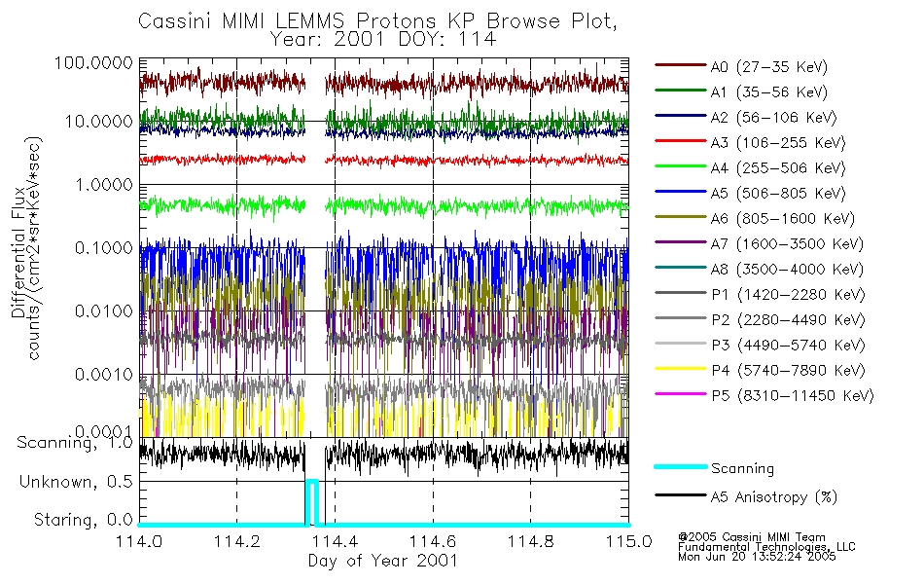This screenshot has height=584, width=924.
Task: Click the 114.4 x-axis tick label
Action: point(336,541)
